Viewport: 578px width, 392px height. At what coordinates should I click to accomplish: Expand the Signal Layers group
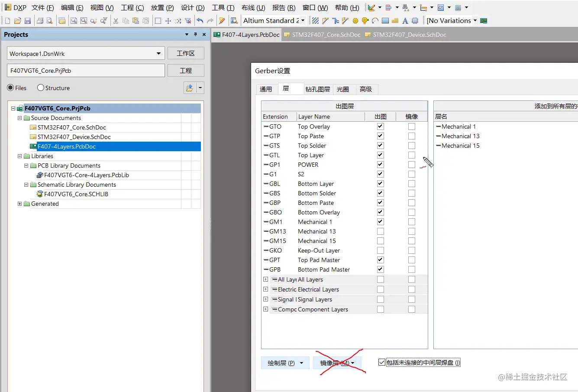click(x=265, y=299)
